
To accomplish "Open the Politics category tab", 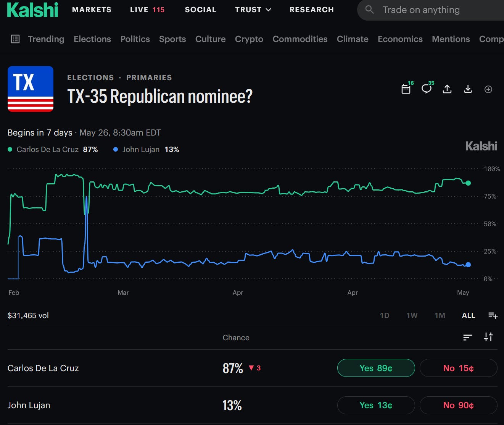I will [135, 39].
